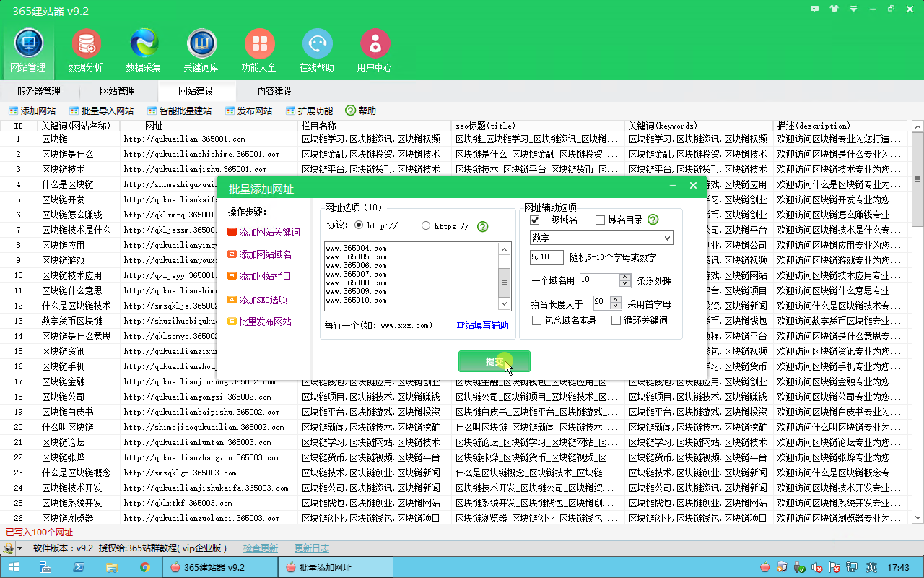Increase the 一个域名用 spinner value
The height and width of the screenshot is (578, 924).
pos(627,277)
